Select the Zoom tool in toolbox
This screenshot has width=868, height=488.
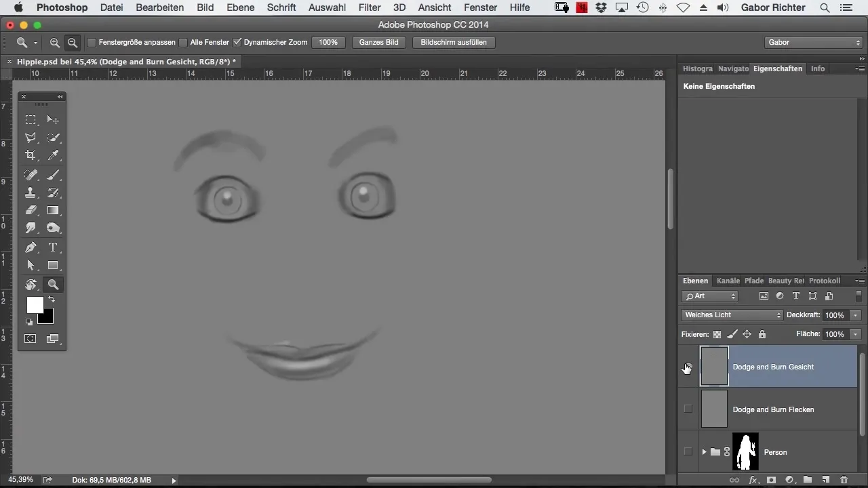[53, 285]
